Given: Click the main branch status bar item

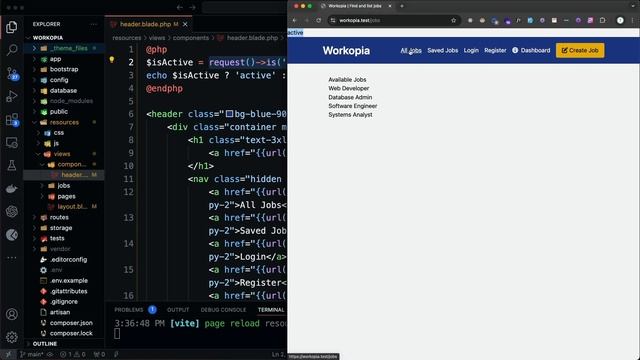Looking at the screenshot, I should 32,354.
